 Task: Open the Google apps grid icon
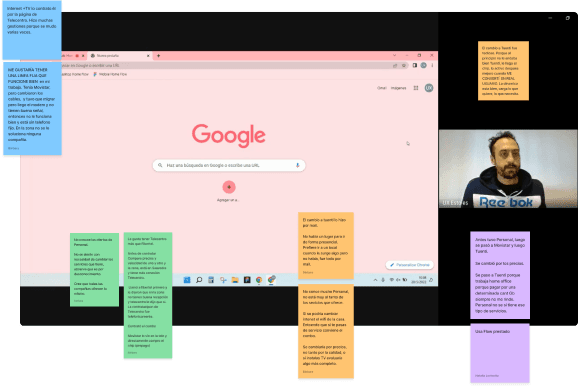(416, 88)
